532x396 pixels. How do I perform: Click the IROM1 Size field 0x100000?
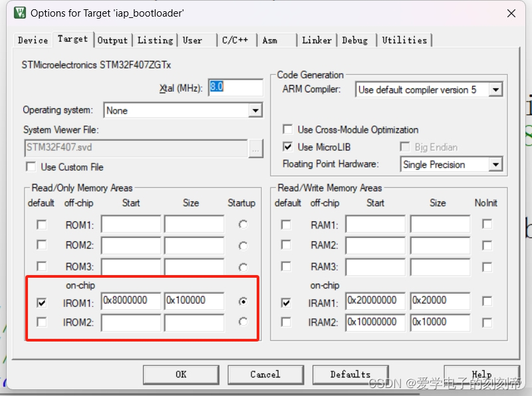[x=194, y=301]
